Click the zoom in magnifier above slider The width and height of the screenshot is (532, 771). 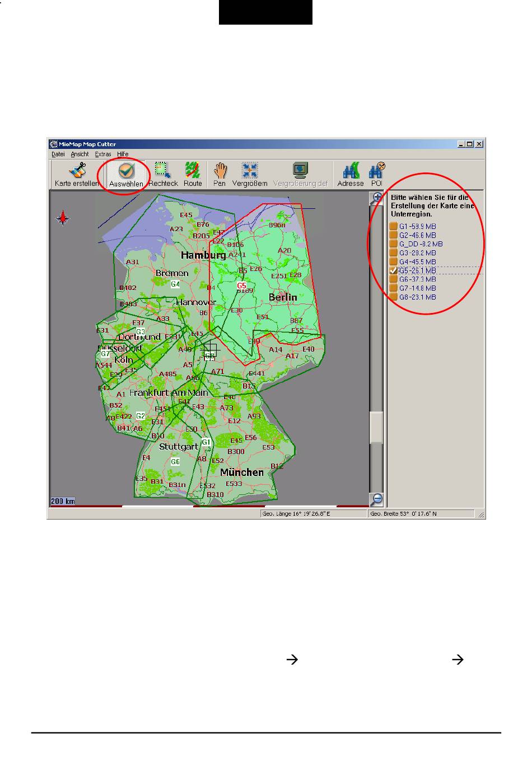(x=377, y=198)
